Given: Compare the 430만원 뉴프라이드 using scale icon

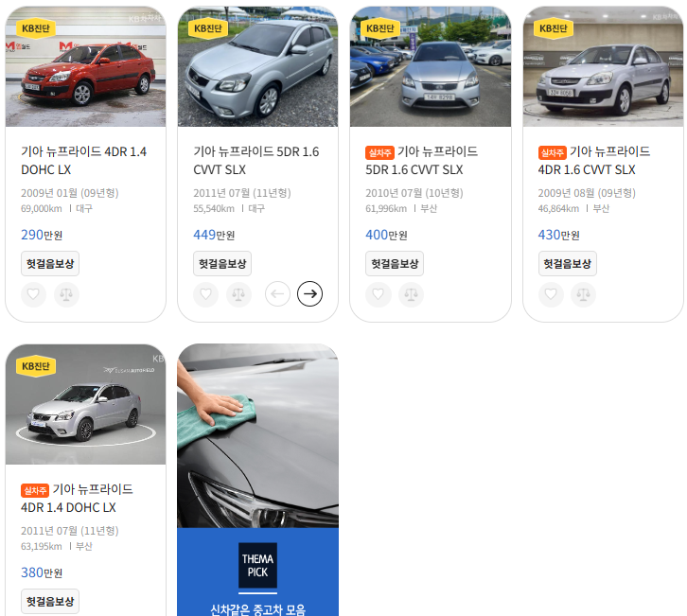Looking at the screenshot, I should click(583, 294).
